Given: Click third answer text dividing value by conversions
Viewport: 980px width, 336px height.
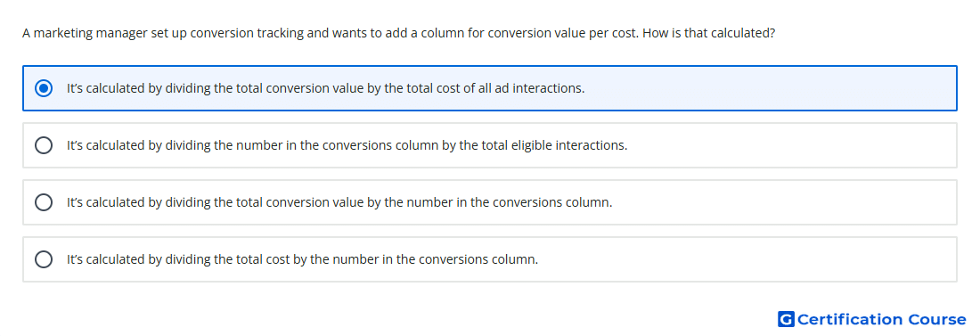Looking at the screenshot, I should click(339, 202).
